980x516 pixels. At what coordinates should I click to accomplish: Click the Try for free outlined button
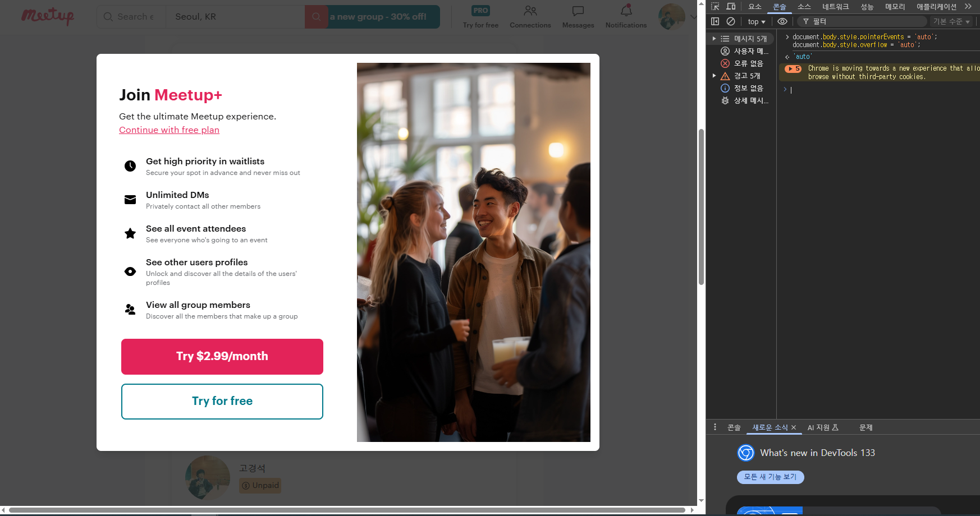click(222, 402)
